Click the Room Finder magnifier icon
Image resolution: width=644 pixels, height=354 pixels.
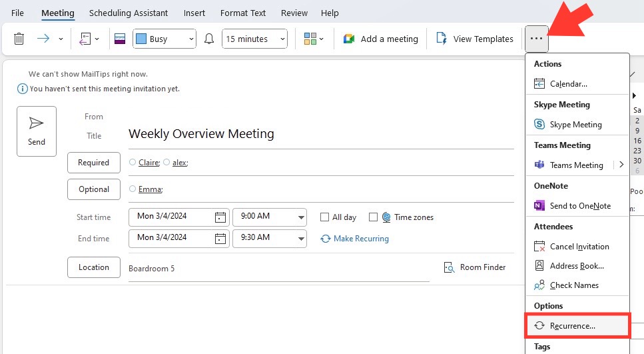pos(450,267)
